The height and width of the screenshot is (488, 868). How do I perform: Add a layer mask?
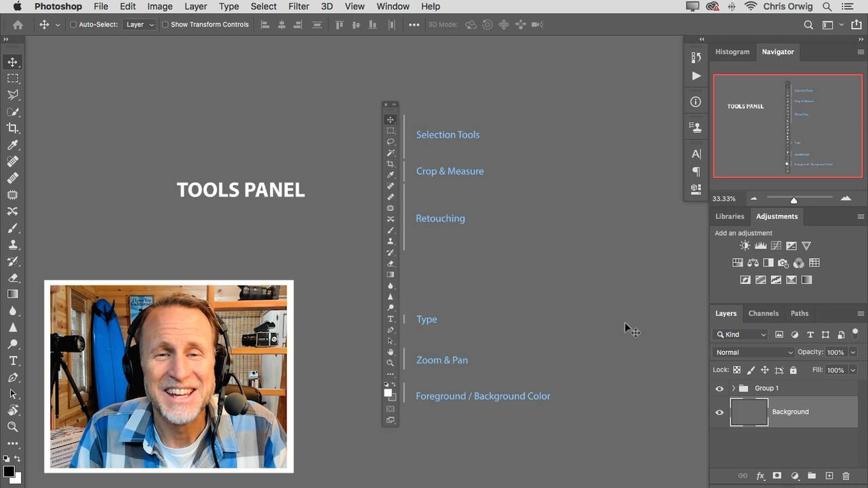(x=777, y=476)
